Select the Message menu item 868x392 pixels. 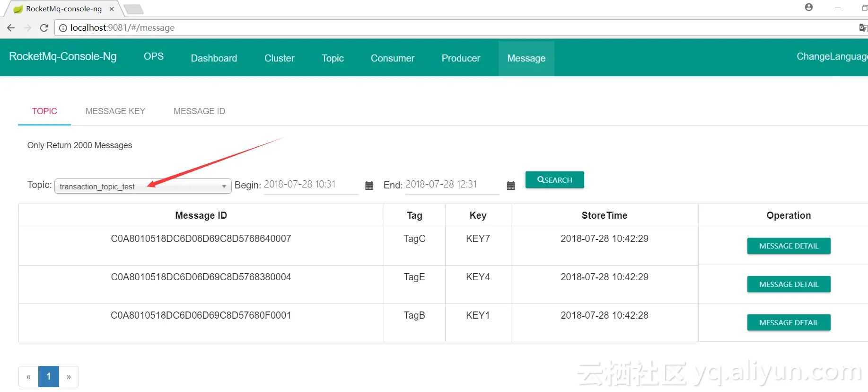(526, 58)
